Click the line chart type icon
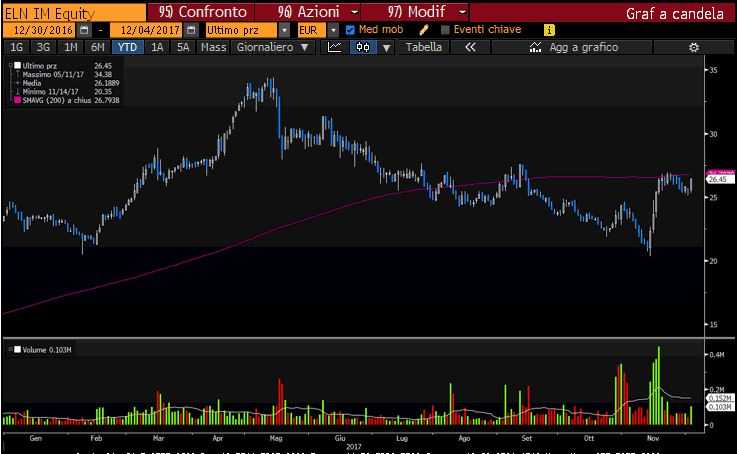Viewport: 738px width, 454px height. click(x=335, y=47)
